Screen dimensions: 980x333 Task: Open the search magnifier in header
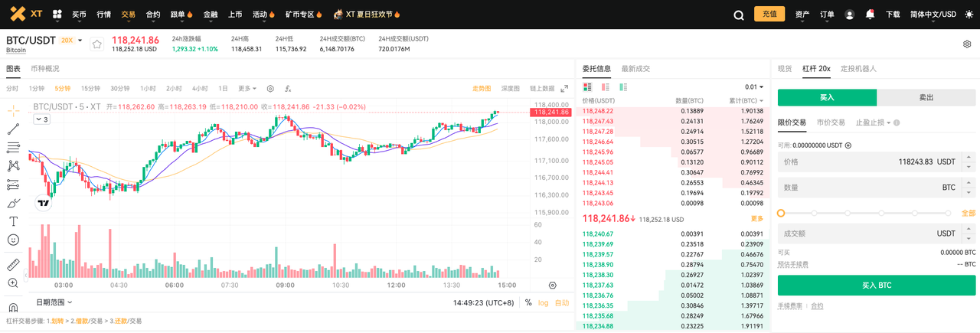[739, 15]
